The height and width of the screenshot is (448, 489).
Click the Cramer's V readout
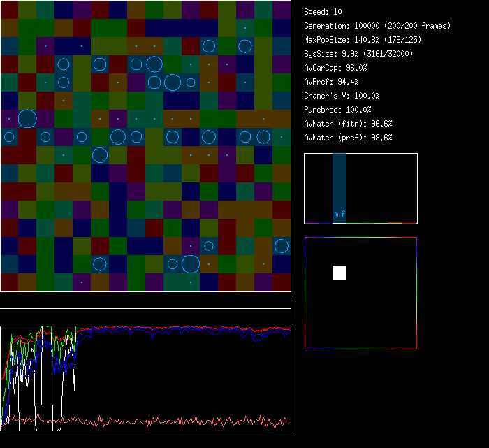[x=342, y=96]
